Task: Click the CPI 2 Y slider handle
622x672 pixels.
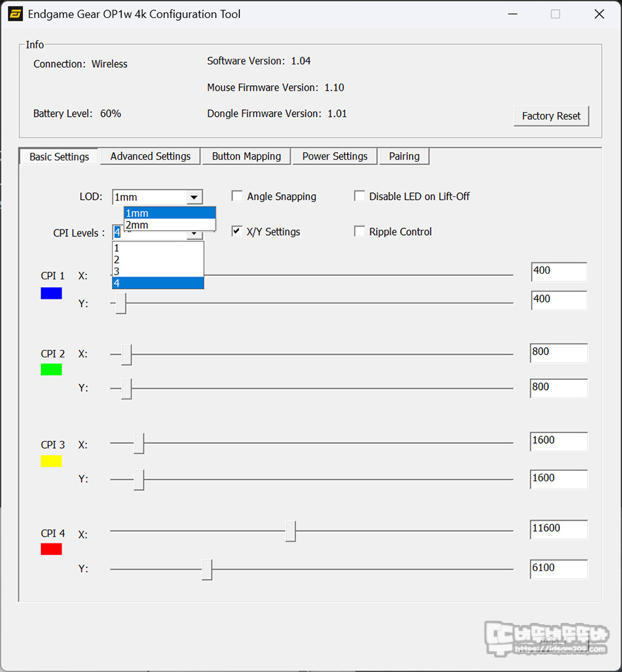Action: click(126, 389)
